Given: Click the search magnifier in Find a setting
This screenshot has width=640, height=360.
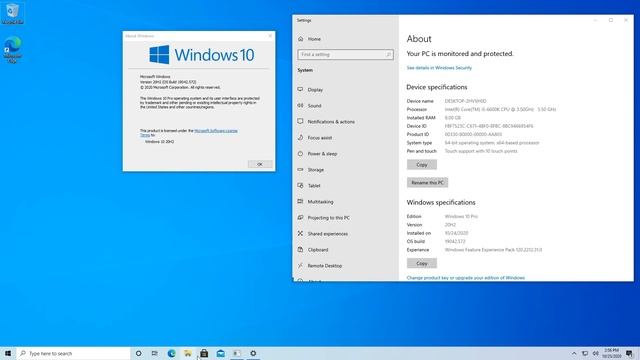Looking at the screenshot, I should [388, 54].
